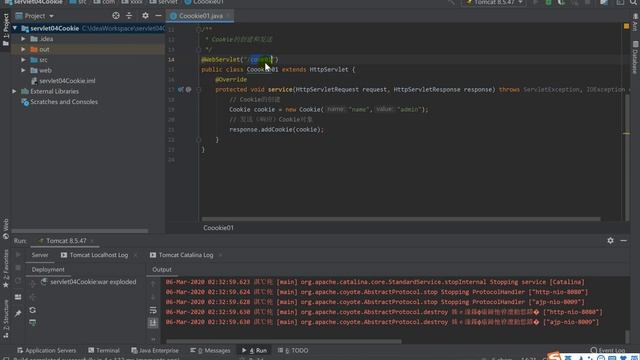Toggle soft-wrap in Output console

(x=153, y=310)
